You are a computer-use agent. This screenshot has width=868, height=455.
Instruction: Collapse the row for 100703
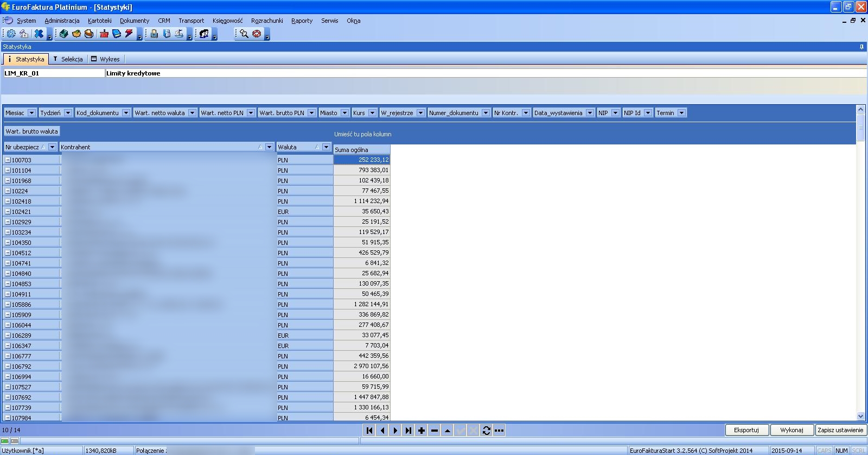(8, 160)
